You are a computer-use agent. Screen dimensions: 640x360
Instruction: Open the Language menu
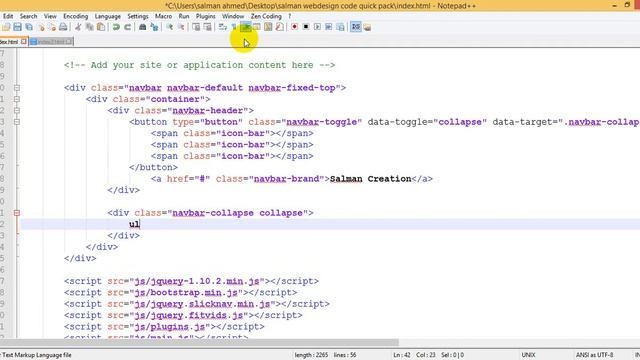(107, 16)
